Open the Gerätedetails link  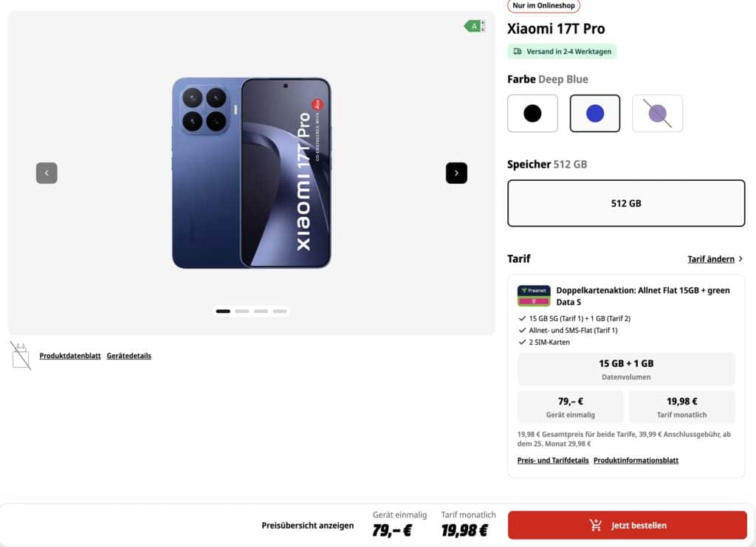click(128, 356)
